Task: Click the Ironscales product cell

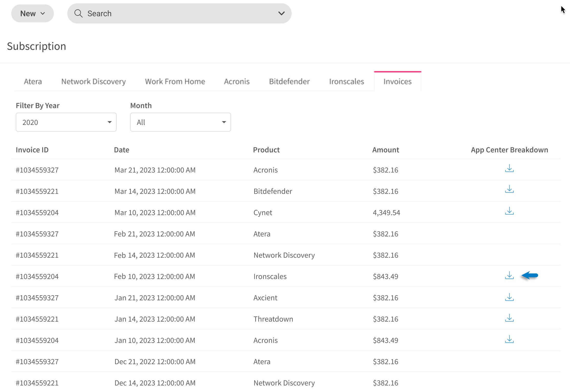Action: 270,276
